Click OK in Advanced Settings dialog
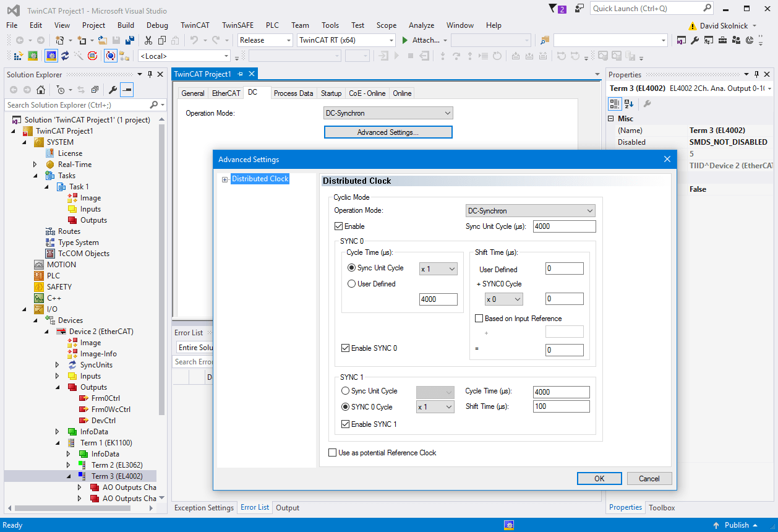 [x=599, y=478]
